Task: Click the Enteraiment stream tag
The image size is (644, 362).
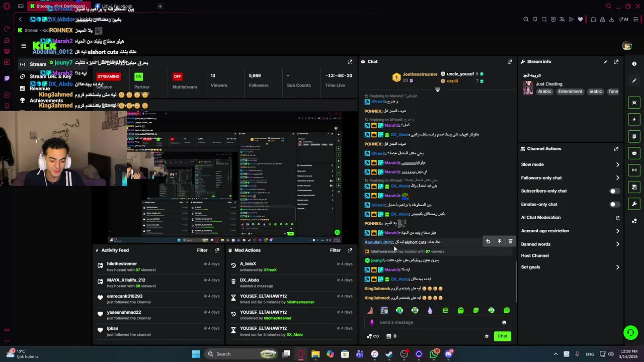Action: tap(570, 92)
